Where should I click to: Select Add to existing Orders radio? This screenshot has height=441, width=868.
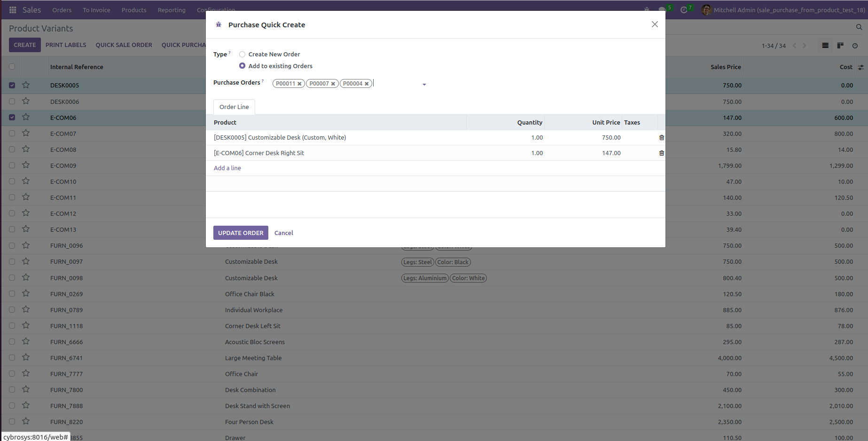tap(242, 66)
